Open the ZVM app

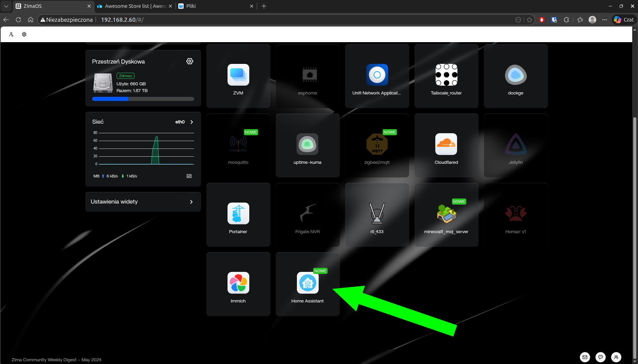pyautogui.click(x=238, y=75)
